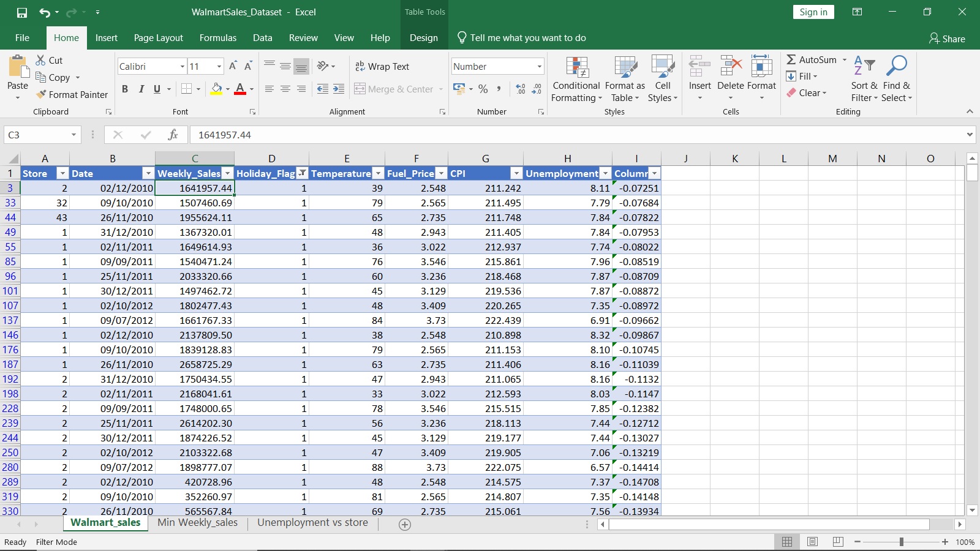The width and height of the screenshot is (980, 551).
Task: Open CPI column filter dropdown
Action: 516,173
